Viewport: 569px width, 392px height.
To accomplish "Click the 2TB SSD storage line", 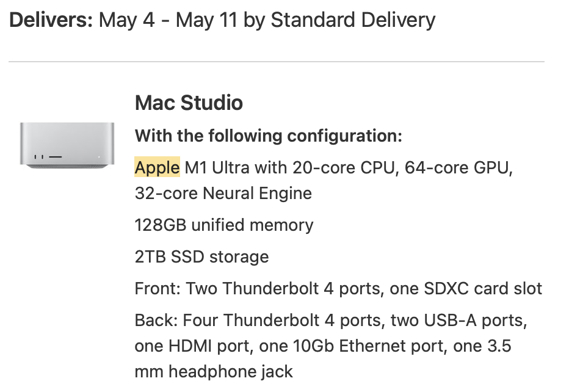I will tap(201, 256).
